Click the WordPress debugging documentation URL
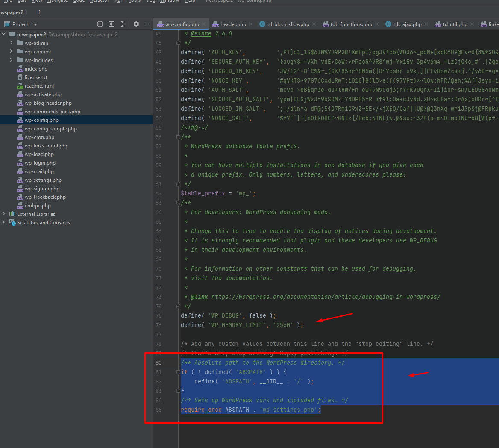The width and height of the screenshot is (499, 448). (x=326, y=297)
